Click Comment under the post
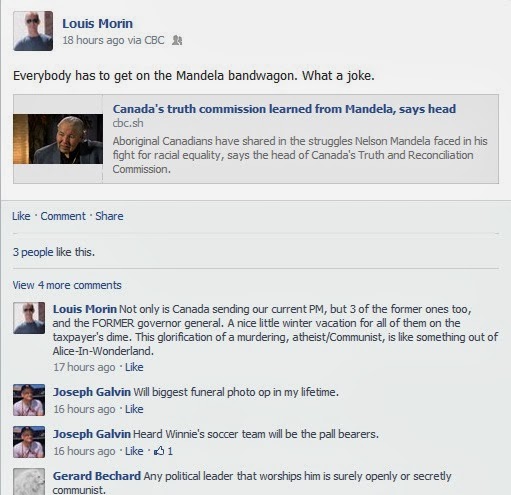The height and width of the screenshot is (495, 511). 63,216
